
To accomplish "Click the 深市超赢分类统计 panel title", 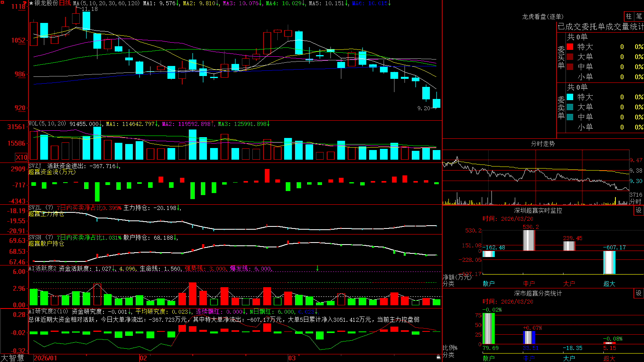I will pyautogui.click(x=538, y=293).
